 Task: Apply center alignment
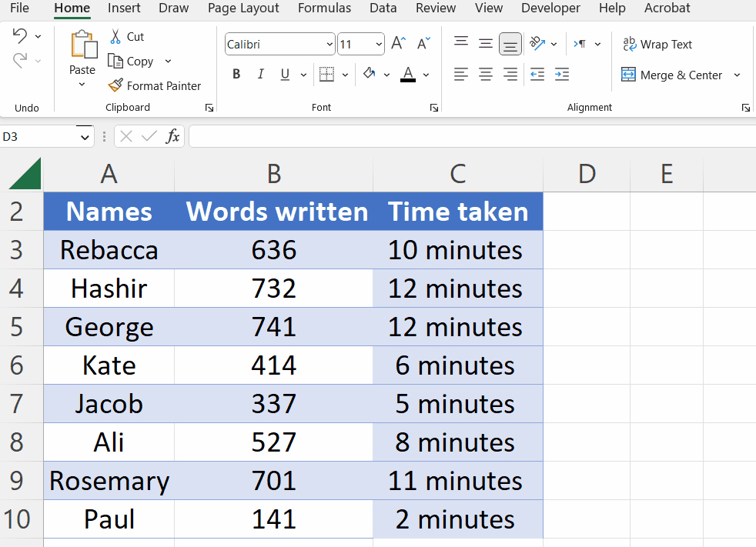point(485,74)
